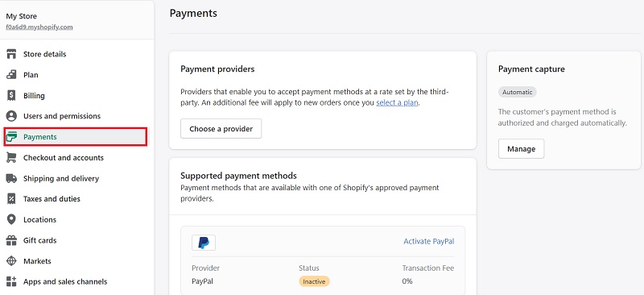Open the f0a6d9.myshopify.com store link
Image resolution: width=644 pixels, height=295 pixels.
coord(39,27)
